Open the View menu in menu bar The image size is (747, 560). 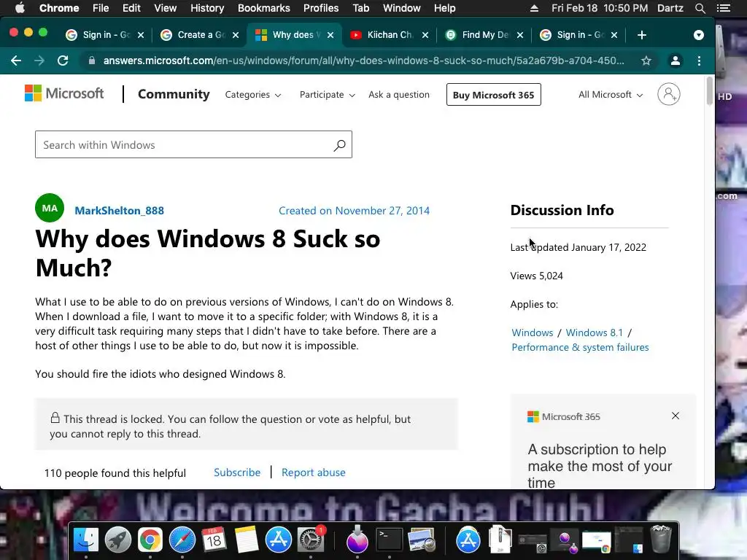(166, 8)
